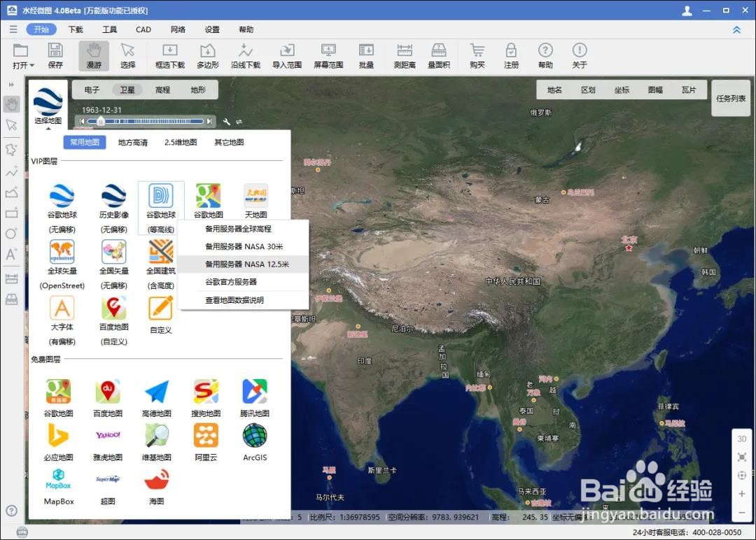This screenshot has width=756, height=540.
Task: Choose 必应地图 Bing layer
Action: coord(58,442)
